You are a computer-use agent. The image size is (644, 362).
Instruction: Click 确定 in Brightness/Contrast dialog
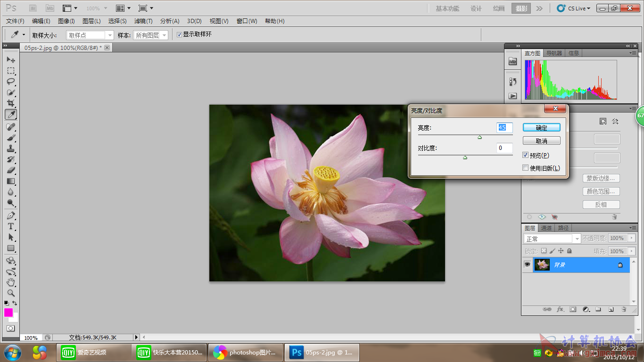click(x=542, y=128)
